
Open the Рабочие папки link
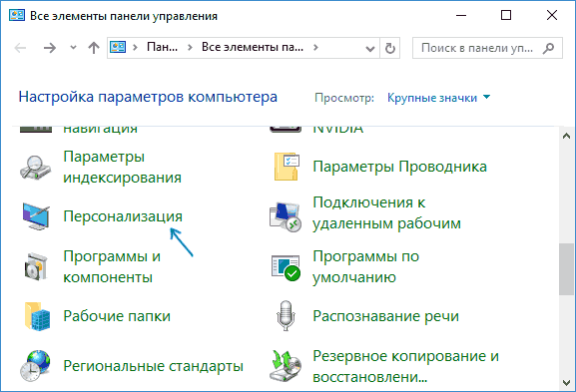click(117, 316)
